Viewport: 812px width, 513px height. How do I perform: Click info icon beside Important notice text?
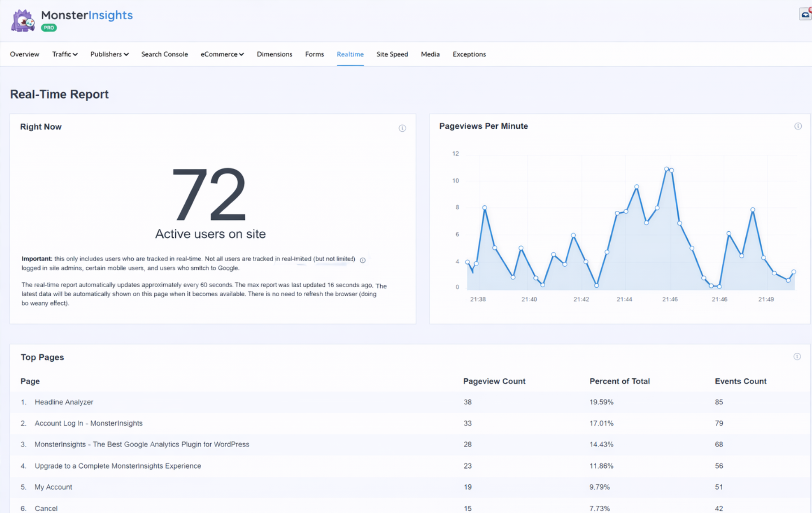(363, 260)
